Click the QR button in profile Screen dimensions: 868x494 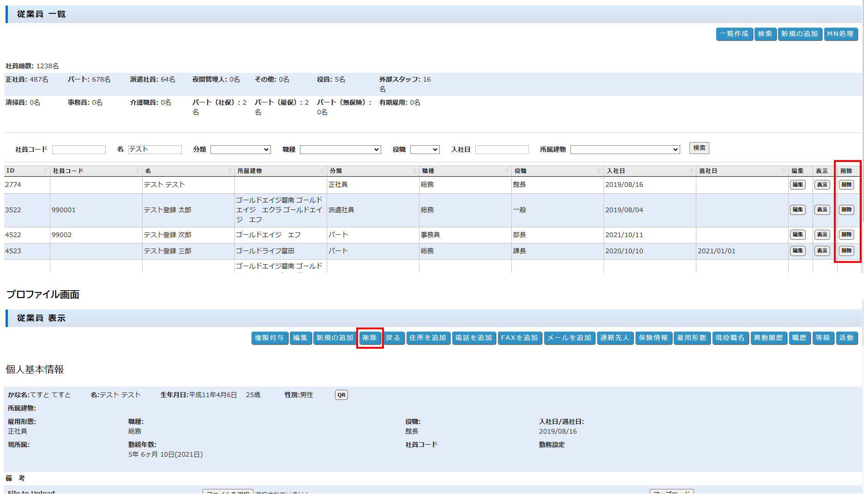coord(341,395)
